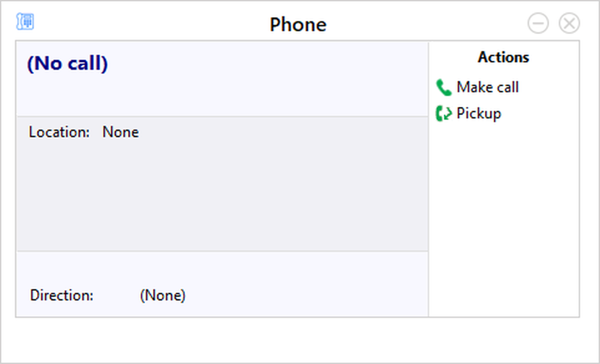Click the Actions panel heading
The image size is (600, 364).
click(x=503, y=57)
